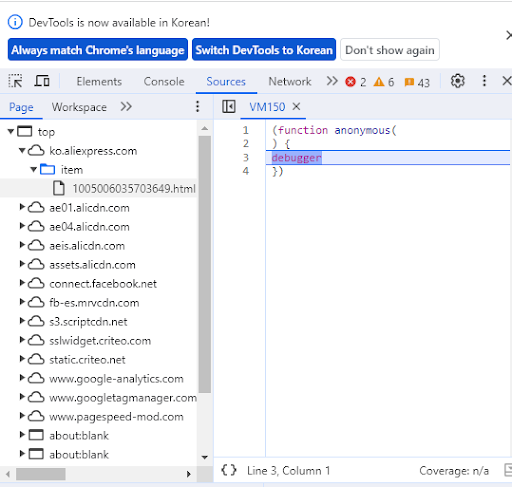The height and width of the screenshot is (487, 512).
Task: Select 1005006035703649.html file in tree
Action: [99, 188]
